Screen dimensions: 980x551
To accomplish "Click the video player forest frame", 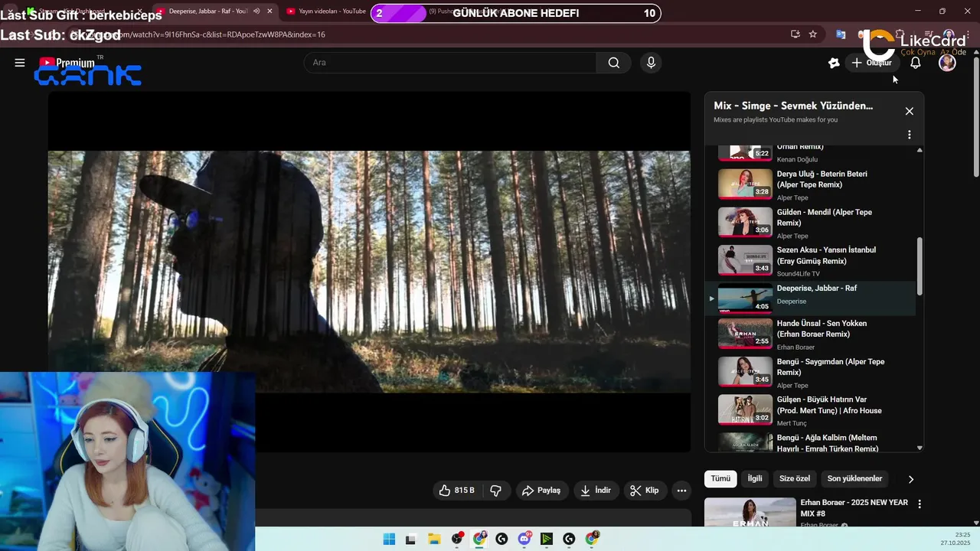I will [x=369, y=271].
